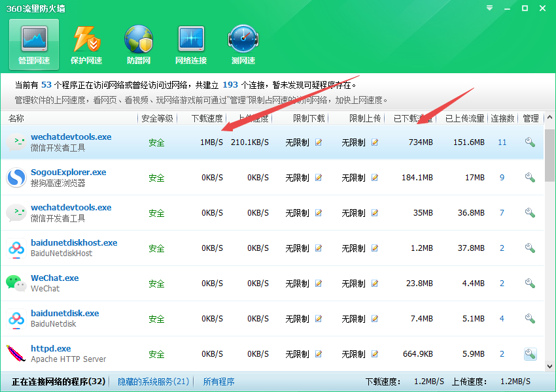
Task: Open the baidunetdiskhost.exe name link
Action: [74, 242]
